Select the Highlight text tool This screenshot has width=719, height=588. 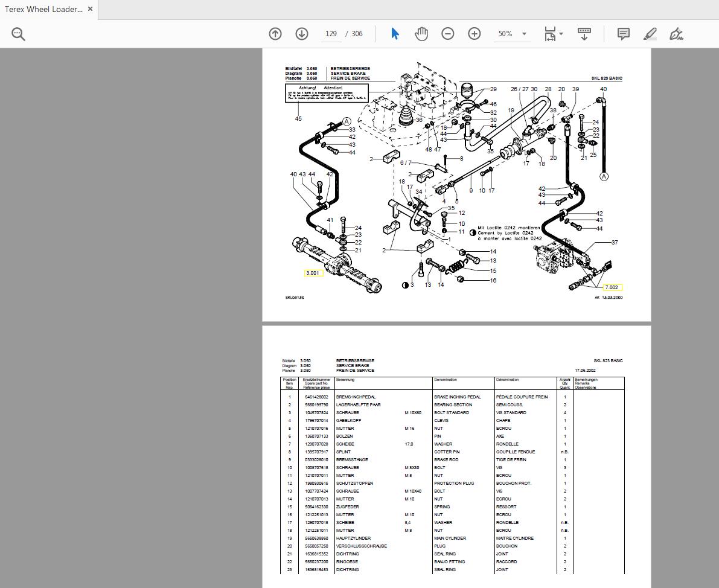(650, 34)
